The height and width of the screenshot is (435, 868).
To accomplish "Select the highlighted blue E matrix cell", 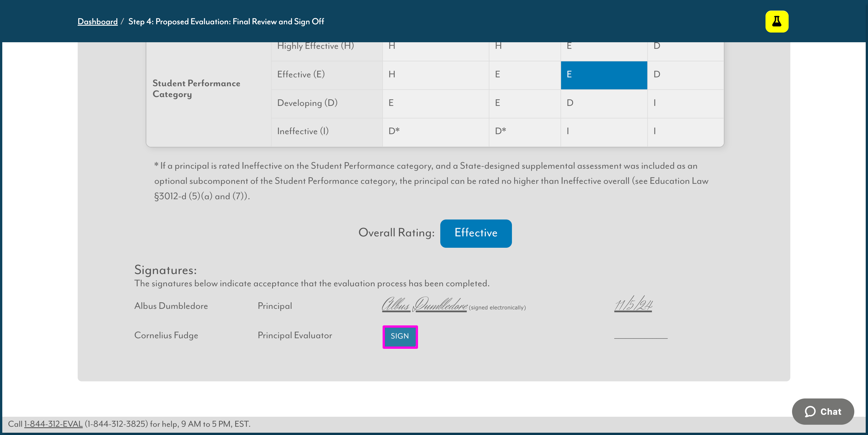I will coord(604,75).
